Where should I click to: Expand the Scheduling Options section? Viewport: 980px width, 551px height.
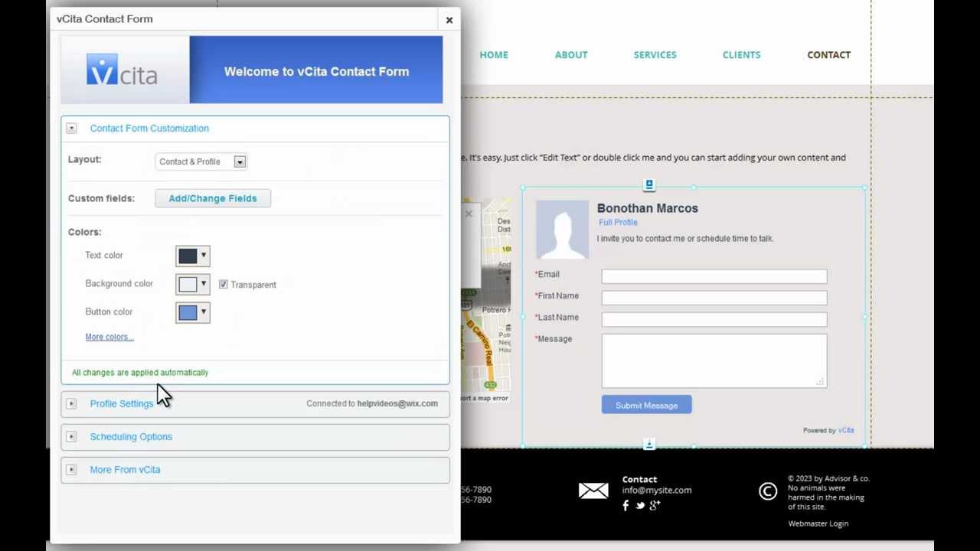[71, 437]
